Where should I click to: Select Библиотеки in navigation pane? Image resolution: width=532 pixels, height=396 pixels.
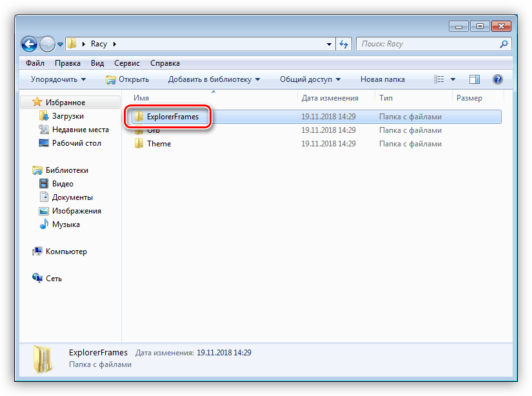(x=67, y=170)
